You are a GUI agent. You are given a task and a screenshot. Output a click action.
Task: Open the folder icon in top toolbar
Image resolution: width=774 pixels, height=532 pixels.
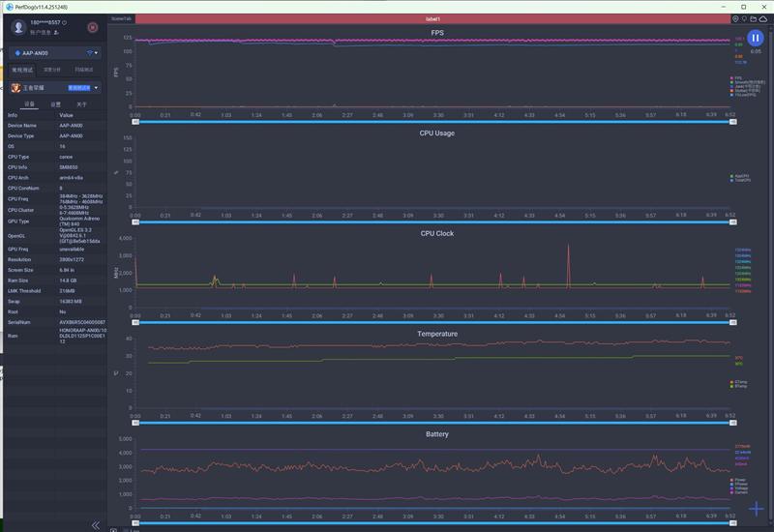click(755, 18)
